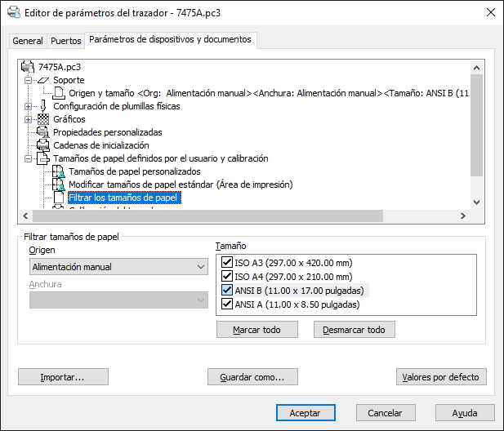504x431 pixels.
Task: Expand Configuración de plumillas físicas node
Action: (29, 106)
